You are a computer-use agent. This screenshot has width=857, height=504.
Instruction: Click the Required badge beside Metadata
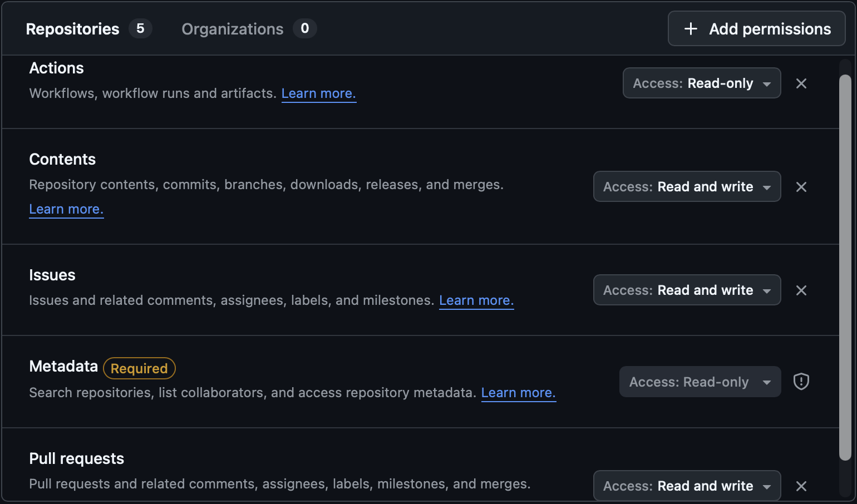tap(139, 368)
